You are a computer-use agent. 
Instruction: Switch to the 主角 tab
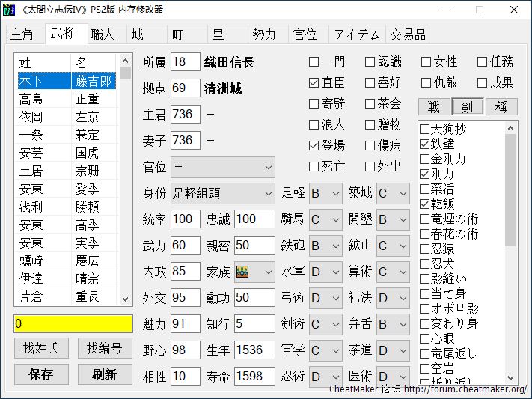tap(22, 34)
